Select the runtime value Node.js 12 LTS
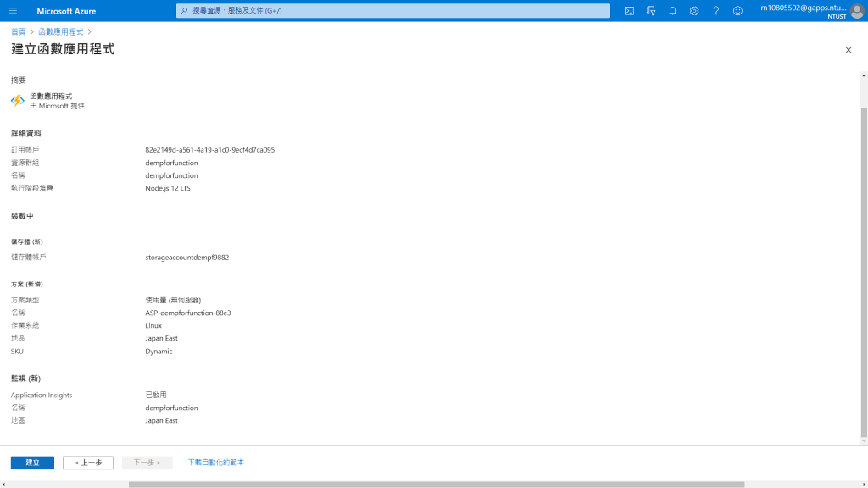868x488 pixels. 168,188
